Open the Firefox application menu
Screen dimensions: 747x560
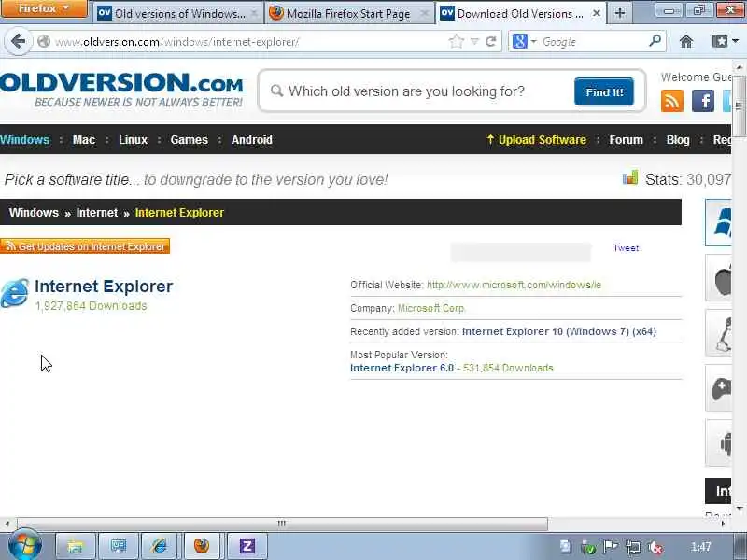click(x=44, y=8)
